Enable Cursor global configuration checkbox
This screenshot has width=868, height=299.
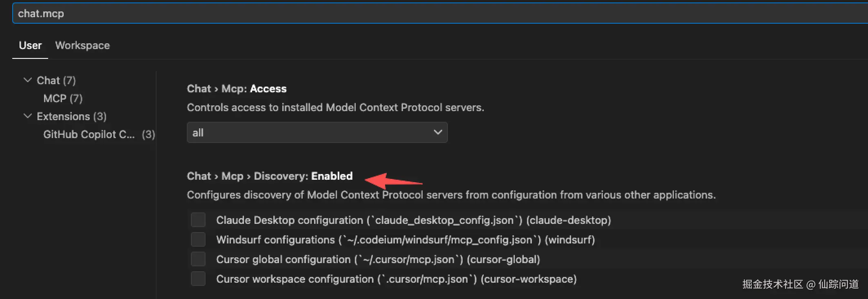pyautogui.click(x=198, y=259)
